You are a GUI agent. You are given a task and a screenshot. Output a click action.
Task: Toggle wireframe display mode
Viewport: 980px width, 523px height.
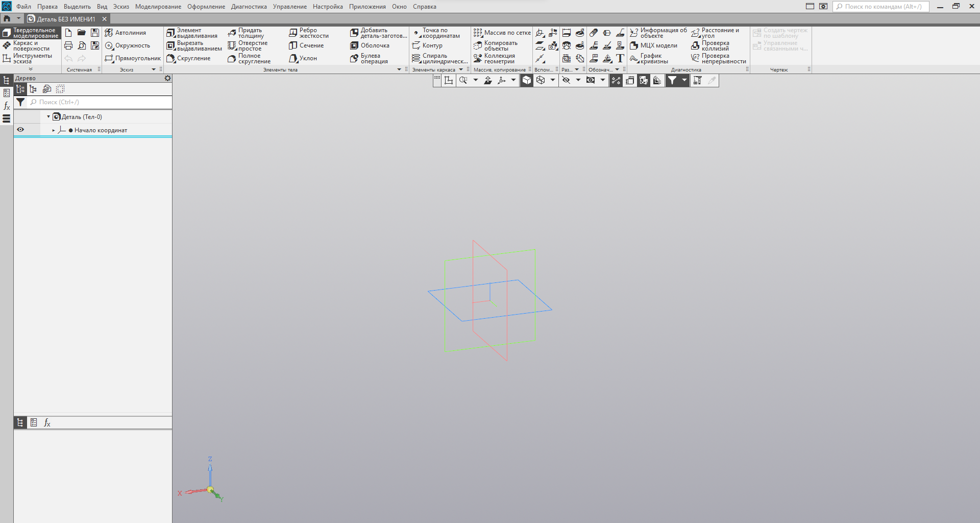tap(541, 80)
